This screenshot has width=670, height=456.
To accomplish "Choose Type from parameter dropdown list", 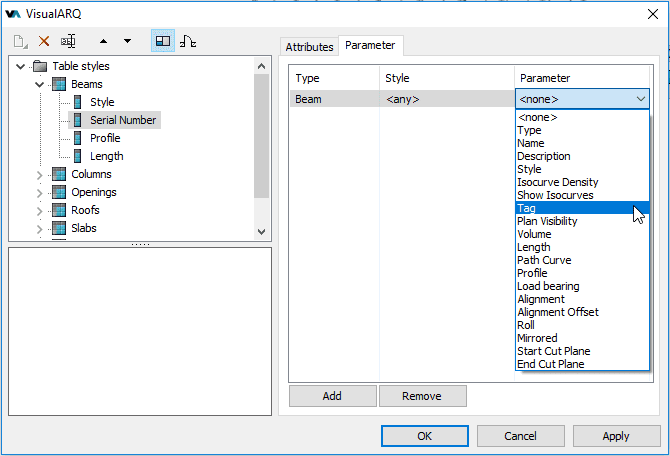I will (x=582, y=130).
